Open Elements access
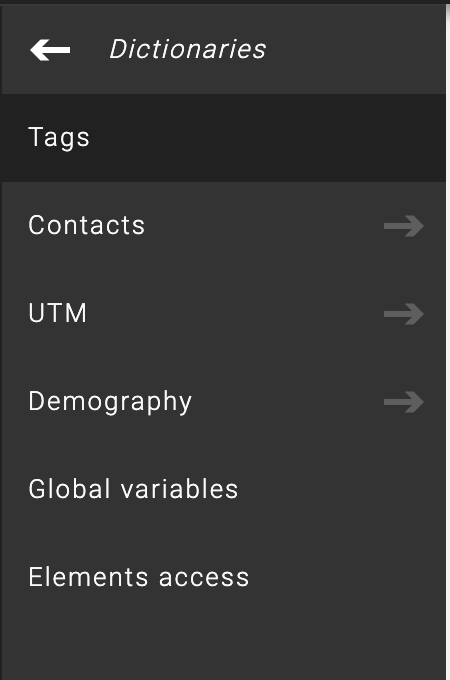The image size is (450, 680). (x=223, y=578)
